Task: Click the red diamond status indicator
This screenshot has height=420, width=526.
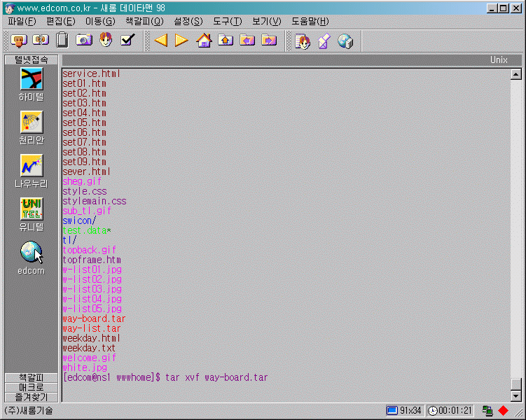Action: pyautogui.click(x=503, y=410)
